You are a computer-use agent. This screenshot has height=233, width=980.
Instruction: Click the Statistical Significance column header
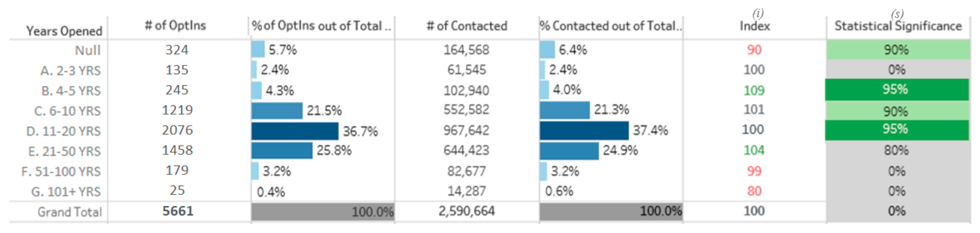point(898,26)
